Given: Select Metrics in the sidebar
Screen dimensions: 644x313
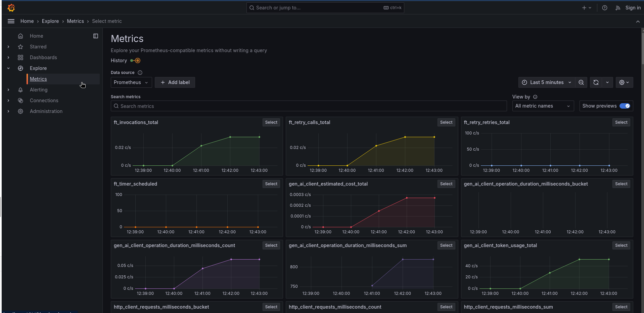Looking at the screenshot, I should pos(38,79).
